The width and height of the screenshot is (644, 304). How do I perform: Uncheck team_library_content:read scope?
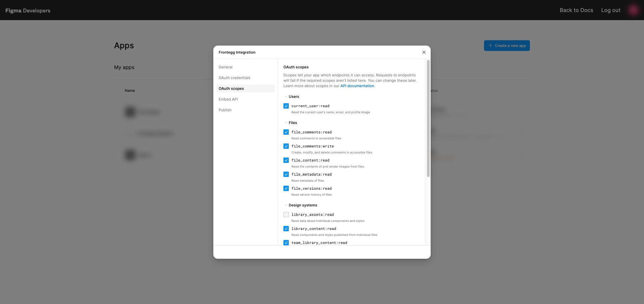286,243
